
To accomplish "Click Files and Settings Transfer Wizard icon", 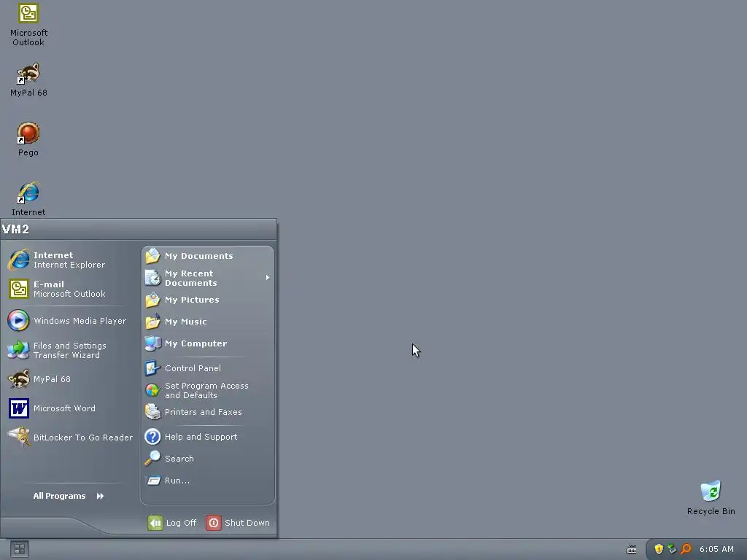I will pos(18,350).
